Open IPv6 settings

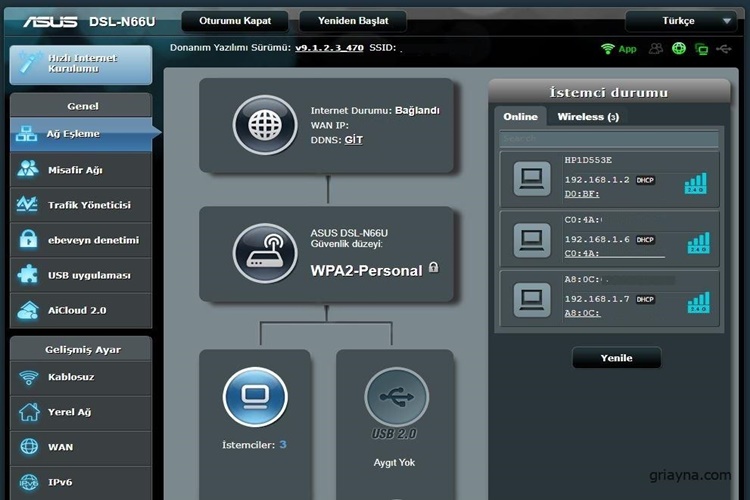[81, 482]
